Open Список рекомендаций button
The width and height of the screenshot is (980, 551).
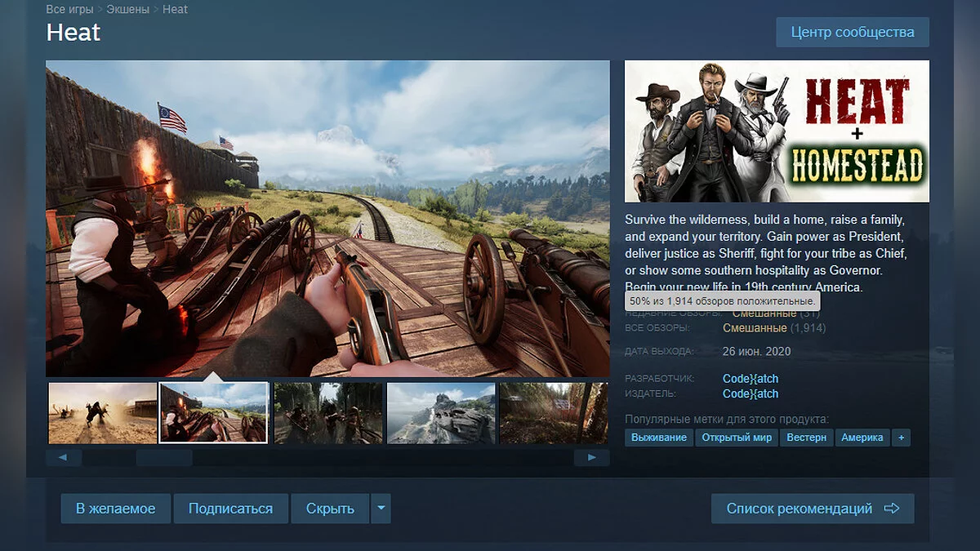coord(812,509)
